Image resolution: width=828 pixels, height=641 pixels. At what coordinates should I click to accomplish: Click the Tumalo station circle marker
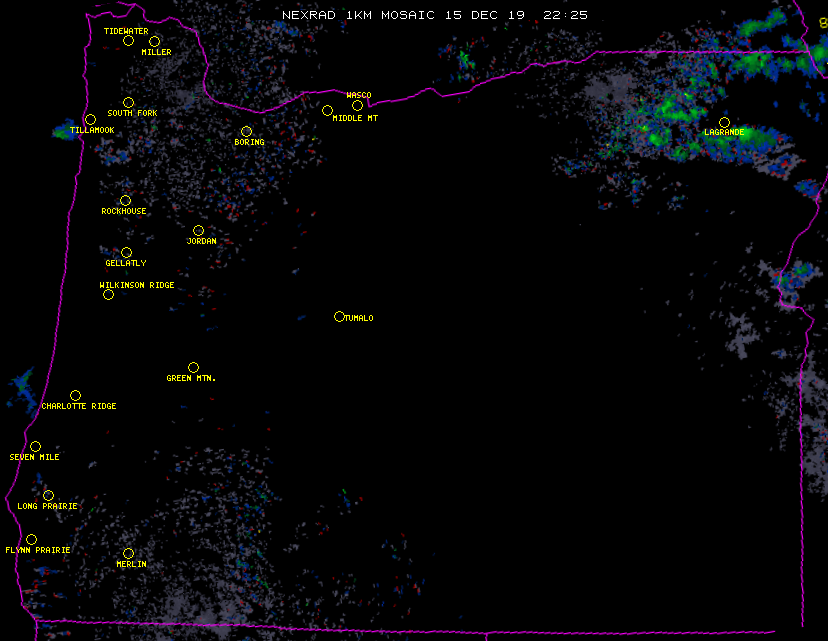[x=339, y=316]
